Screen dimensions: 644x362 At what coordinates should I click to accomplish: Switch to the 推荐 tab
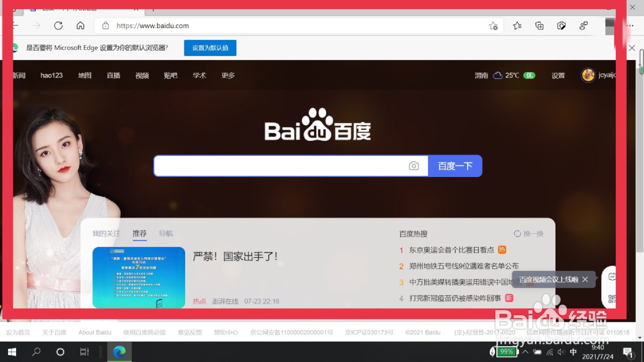pos(139,233)
